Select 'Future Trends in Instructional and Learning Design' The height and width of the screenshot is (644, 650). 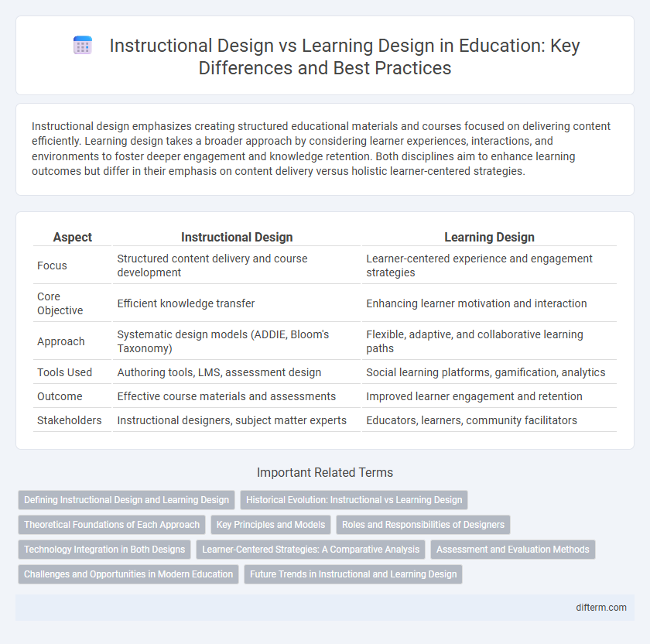[x=353, y=574]
